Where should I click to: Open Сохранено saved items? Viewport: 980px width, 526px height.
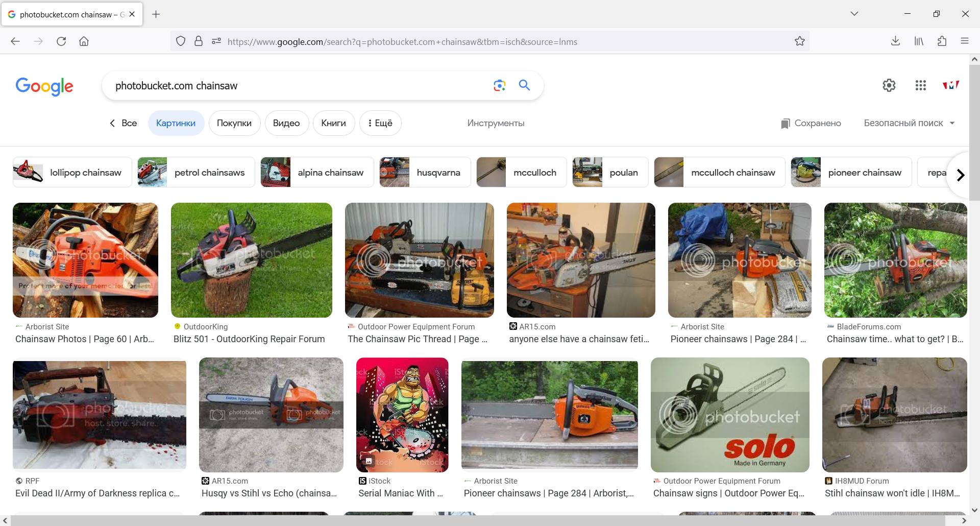[811, 123]
